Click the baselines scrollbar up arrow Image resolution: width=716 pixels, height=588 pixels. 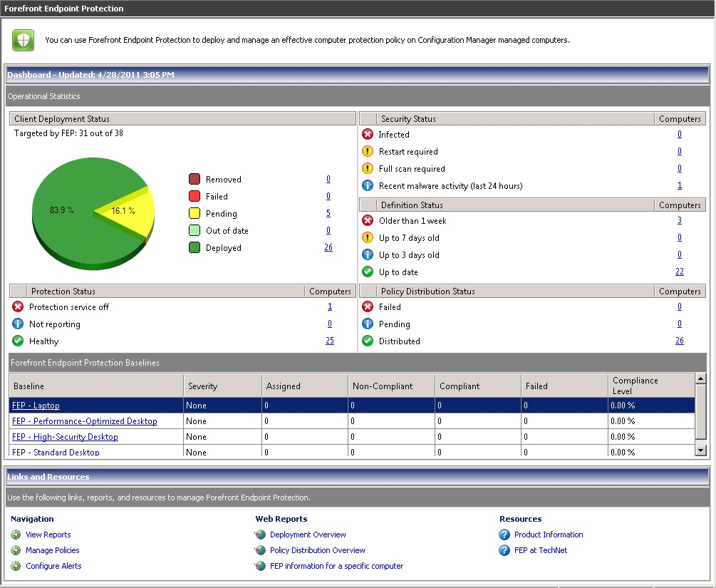click(700, 378)
